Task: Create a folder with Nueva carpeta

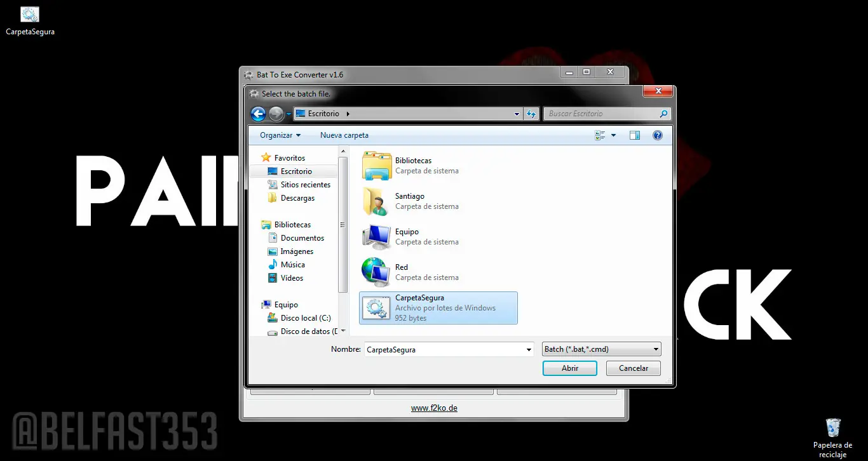Action: click(x=344, y=135)
